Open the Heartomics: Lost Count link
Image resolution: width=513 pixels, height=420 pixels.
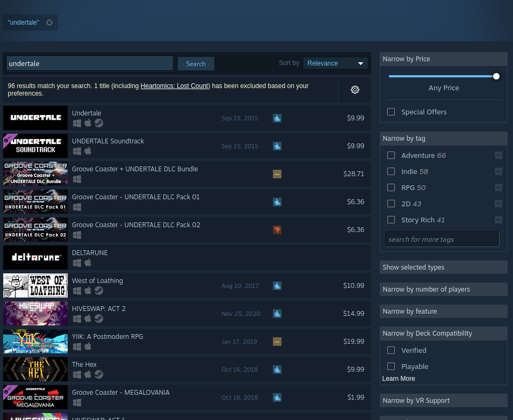174,86
